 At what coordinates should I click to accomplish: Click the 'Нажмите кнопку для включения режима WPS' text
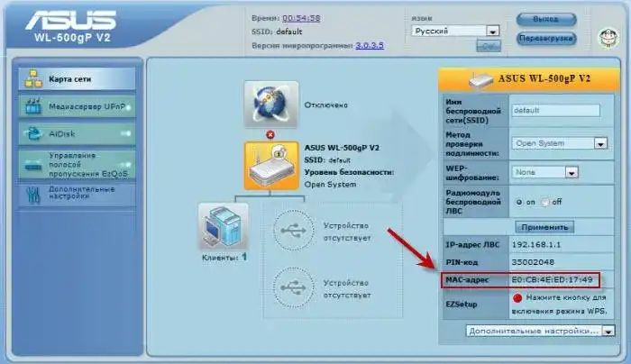[560, 305]
